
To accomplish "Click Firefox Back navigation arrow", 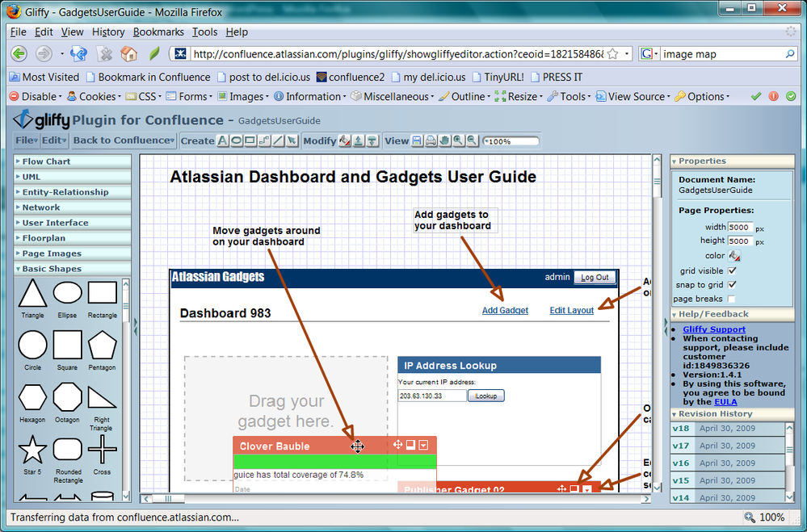I will click(19, 53).
